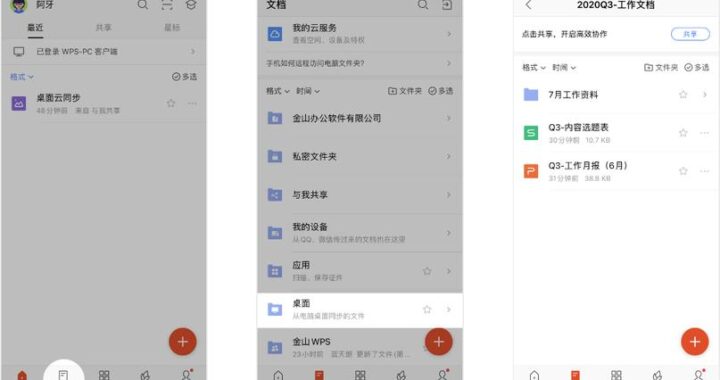Open 我的云服务 row

[360, 34]
